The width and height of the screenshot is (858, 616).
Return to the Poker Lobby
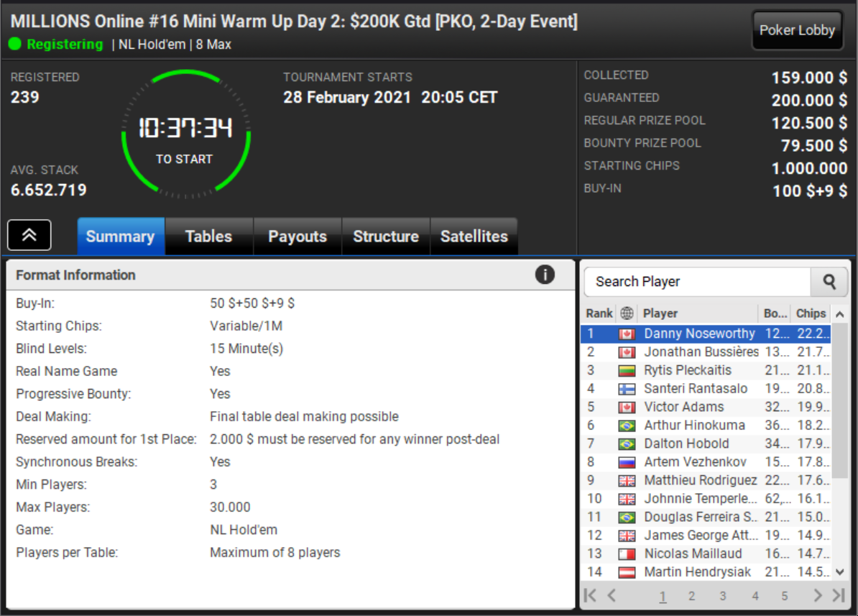[797, 30]
